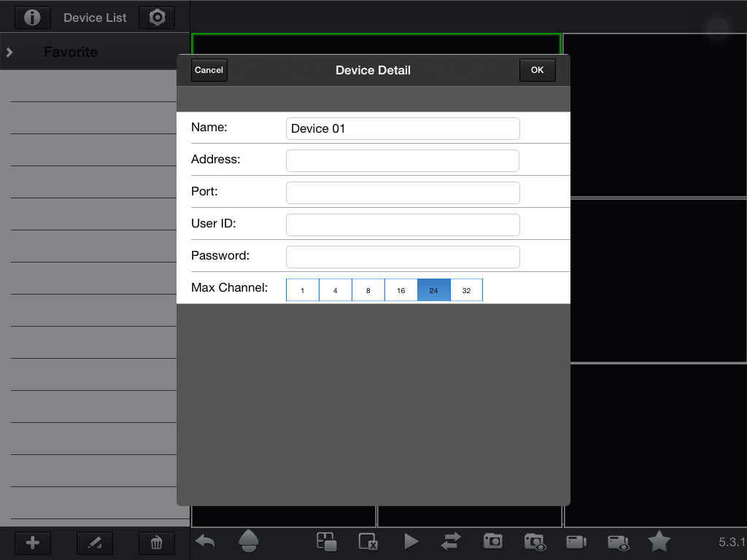747x560 pixels.
Task: Click the snapshot camera icon
Action: click(x=493, y=541)
